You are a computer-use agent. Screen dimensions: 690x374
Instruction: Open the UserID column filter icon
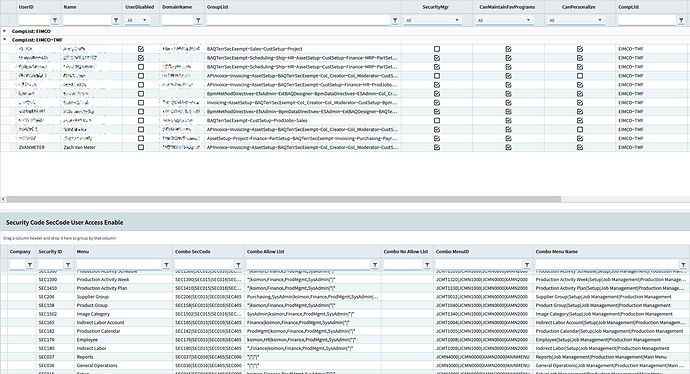(x=55, y=20)
